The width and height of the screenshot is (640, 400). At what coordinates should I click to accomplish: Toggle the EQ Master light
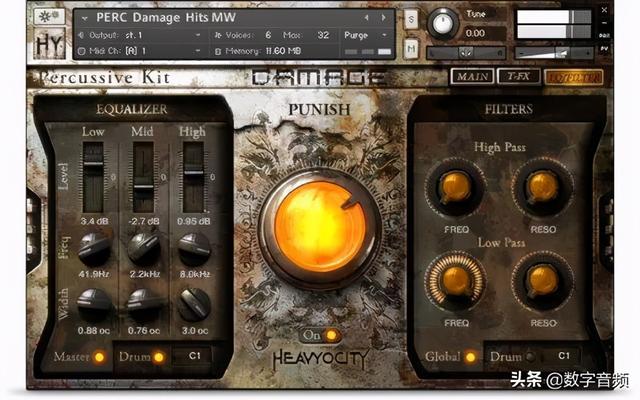pos(99,357)
